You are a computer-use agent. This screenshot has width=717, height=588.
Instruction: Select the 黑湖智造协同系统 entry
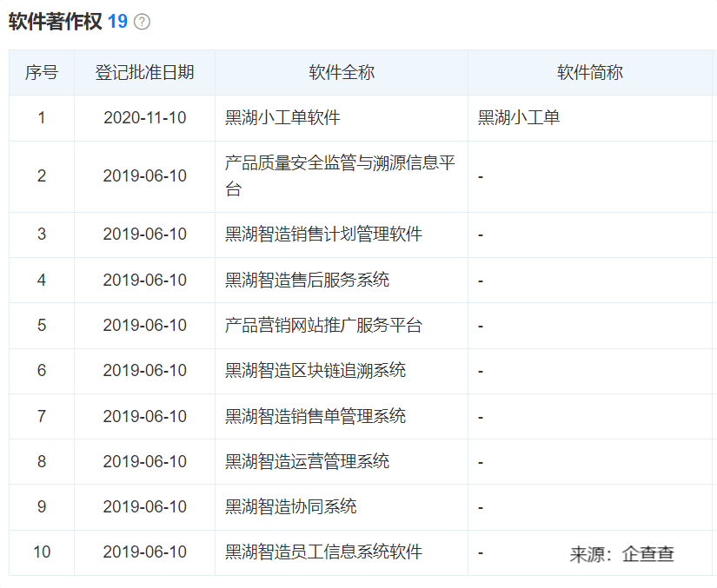[x=290, y=506]
